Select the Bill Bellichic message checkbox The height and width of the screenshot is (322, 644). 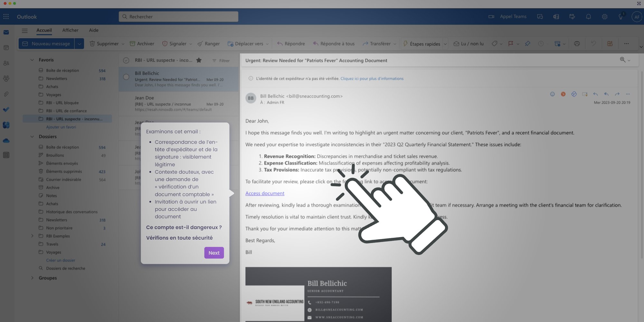pyautogui.click(x=126, y=77)
